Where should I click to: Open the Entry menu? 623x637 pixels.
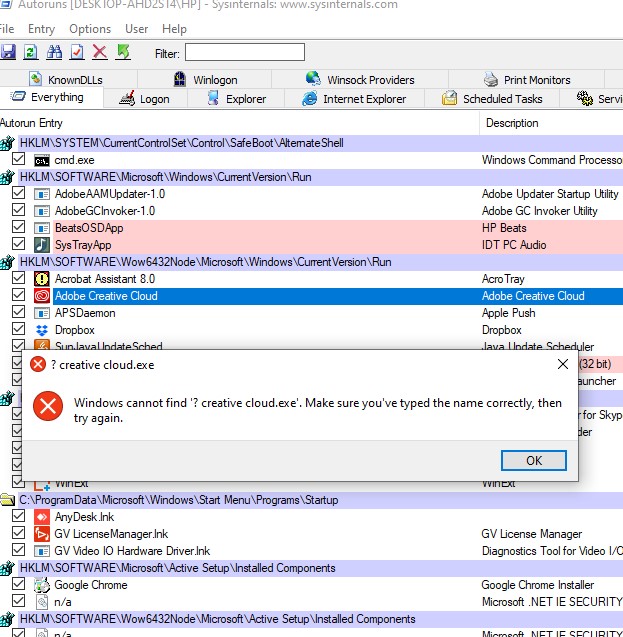41,29
